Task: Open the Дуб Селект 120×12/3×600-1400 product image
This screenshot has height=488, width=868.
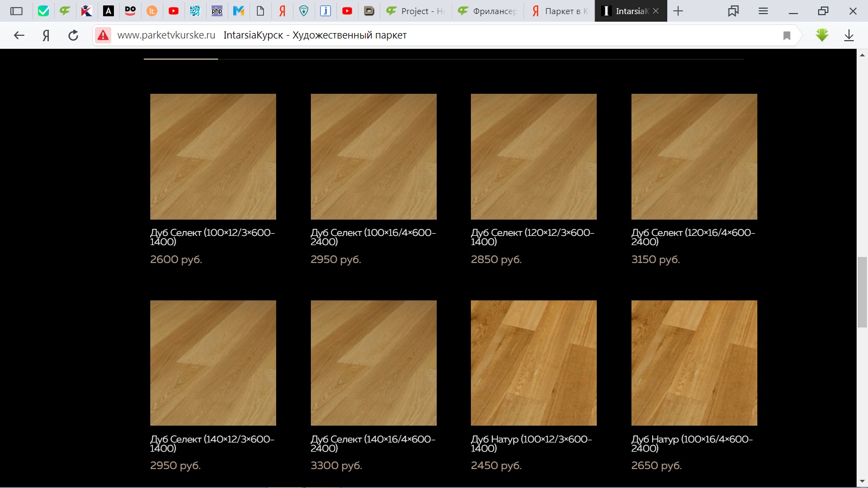Action: point(534,157)
